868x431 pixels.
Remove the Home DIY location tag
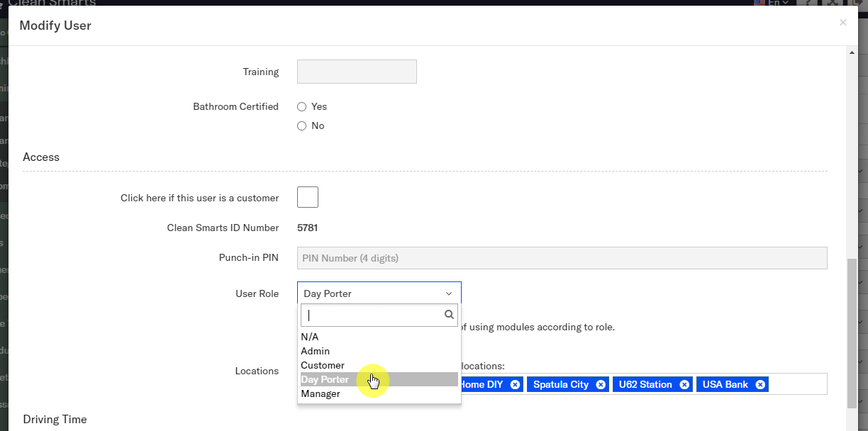[x=516, y=384]
